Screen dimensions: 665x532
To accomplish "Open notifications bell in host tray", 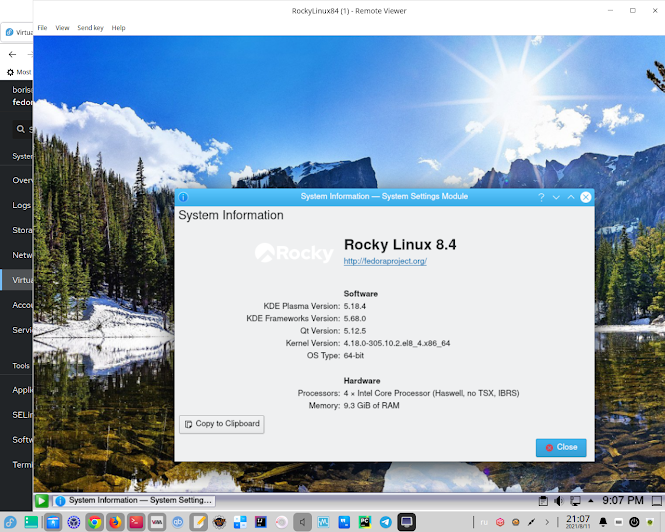I will [x=603, y=522].
